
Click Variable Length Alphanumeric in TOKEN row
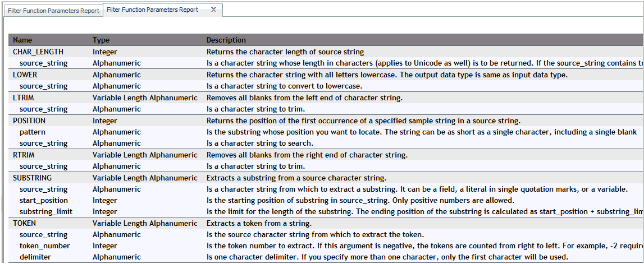[x=145, y=224]
